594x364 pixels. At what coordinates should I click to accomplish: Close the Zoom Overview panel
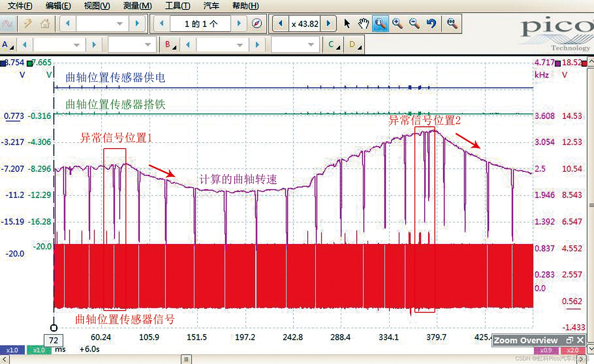580,340
